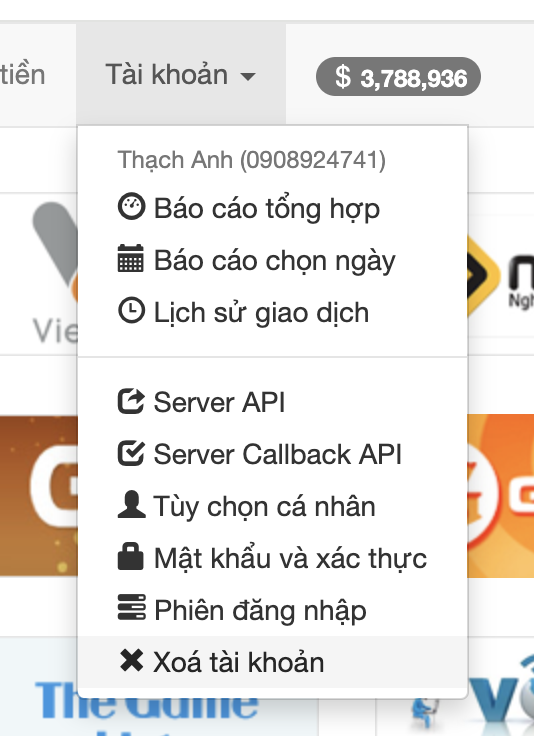Go to Tùy chọn cá nhân
The height and width of the screenshot is (736, 534).
click(272, 506)
